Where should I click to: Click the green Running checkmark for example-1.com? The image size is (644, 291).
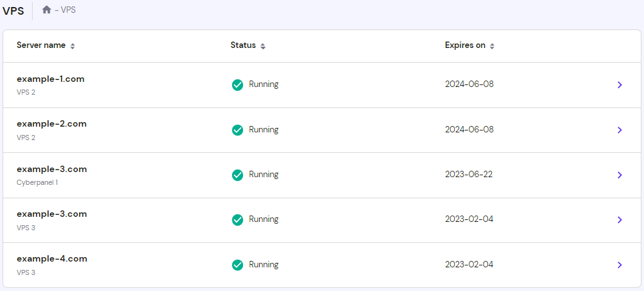[237, 85]
